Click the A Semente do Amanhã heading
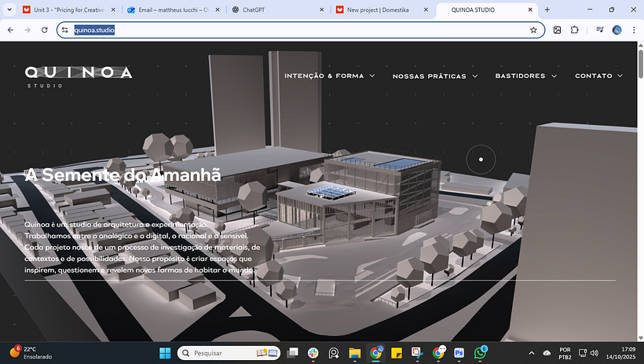The height and width of the screenshot is (364, 644). click(123, 175)
